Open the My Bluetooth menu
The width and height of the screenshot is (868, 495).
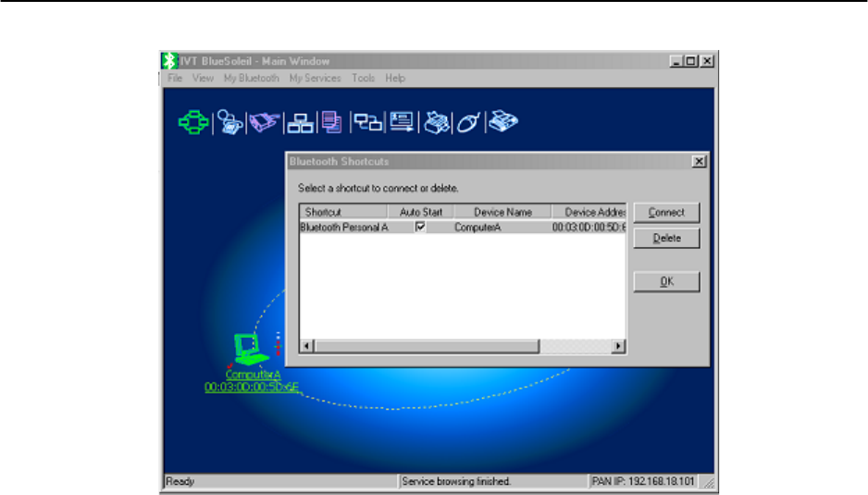[x=252, y=78]
